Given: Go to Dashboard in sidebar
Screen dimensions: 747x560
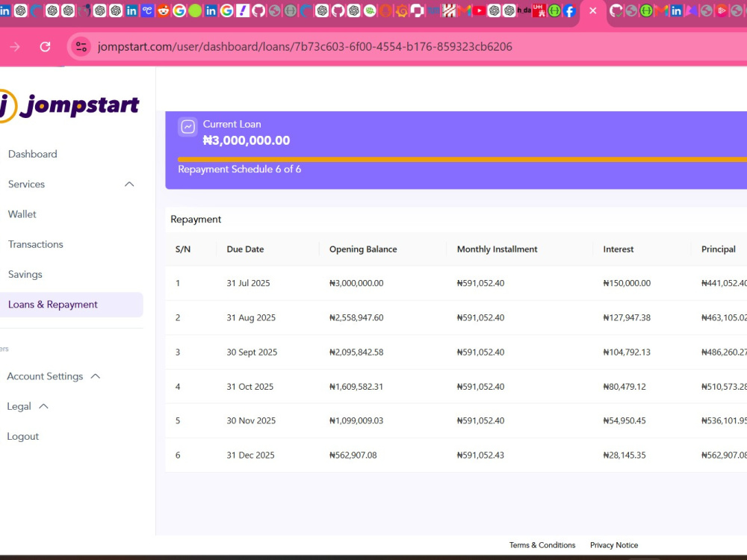Looking at the screenshot, I should tap(32, 154).
